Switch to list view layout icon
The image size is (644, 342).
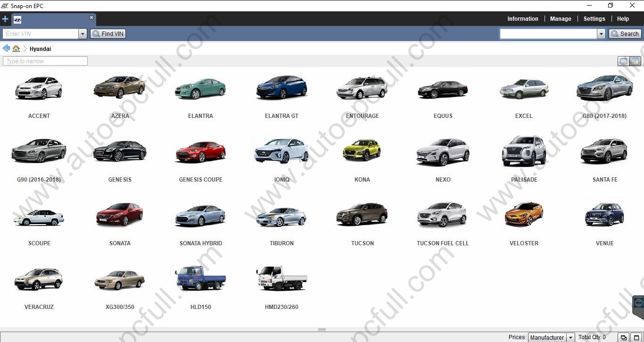pos(624,61)
